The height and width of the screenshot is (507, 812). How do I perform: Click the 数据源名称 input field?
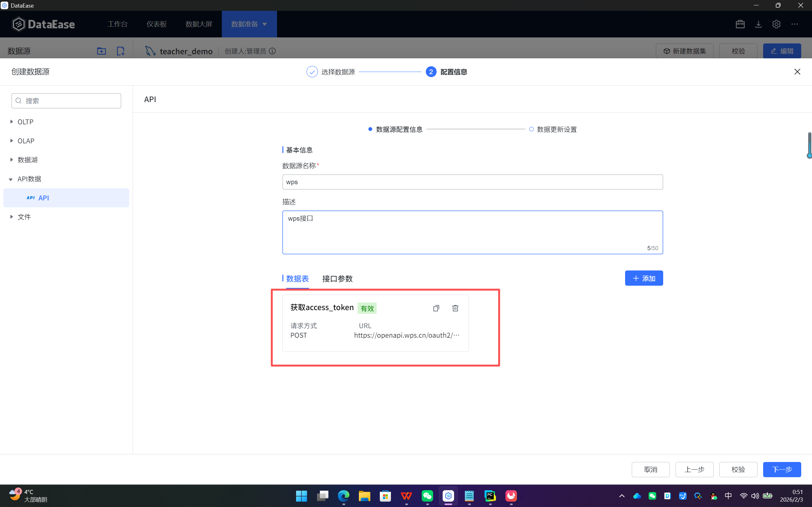click(x=472, y=182)
